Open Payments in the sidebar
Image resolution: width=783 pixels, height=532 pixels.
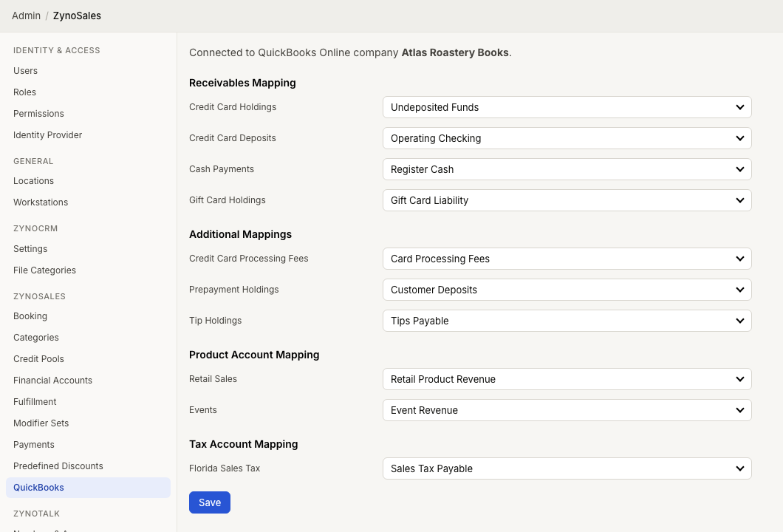33,446
